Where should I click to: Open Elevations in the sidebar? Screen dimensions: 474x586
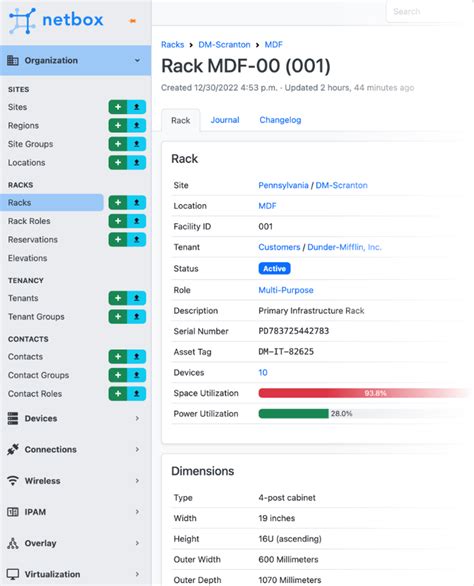28,258
